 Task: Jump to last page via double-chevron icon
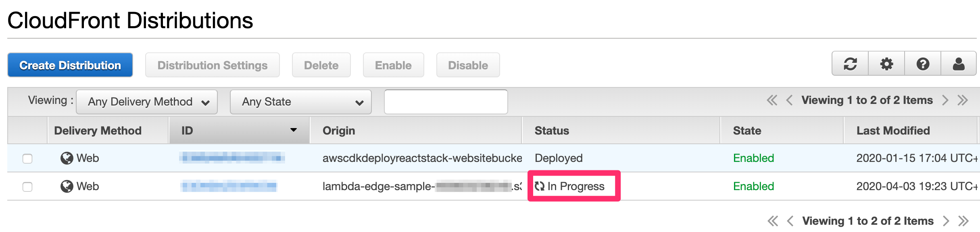coord(963,100)
